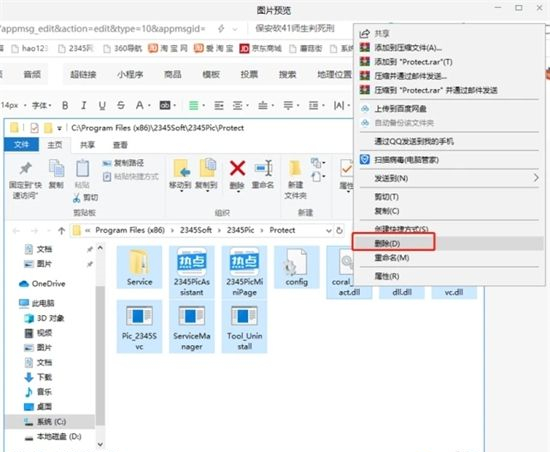550x452 pixels.
Task: Click the refresh button beside address bar
Action: [339, 230]
